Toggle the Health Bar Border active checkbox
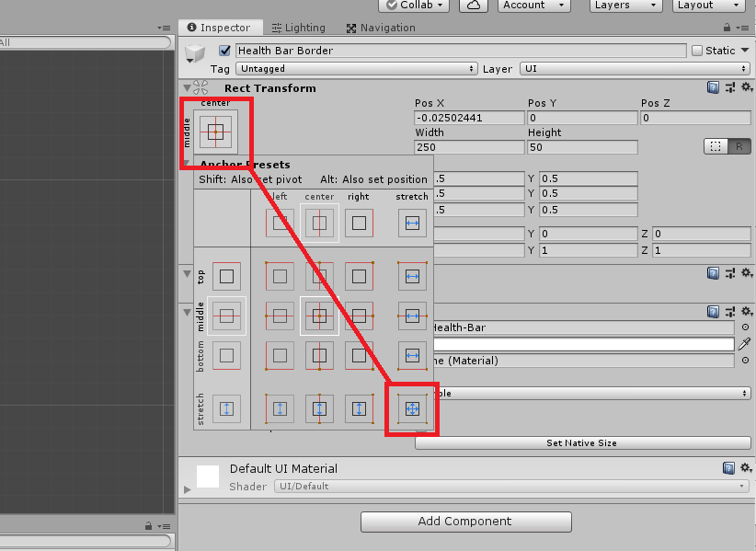Image resolution: width=756 pixels, height=551 pixels. coord(224,51)
